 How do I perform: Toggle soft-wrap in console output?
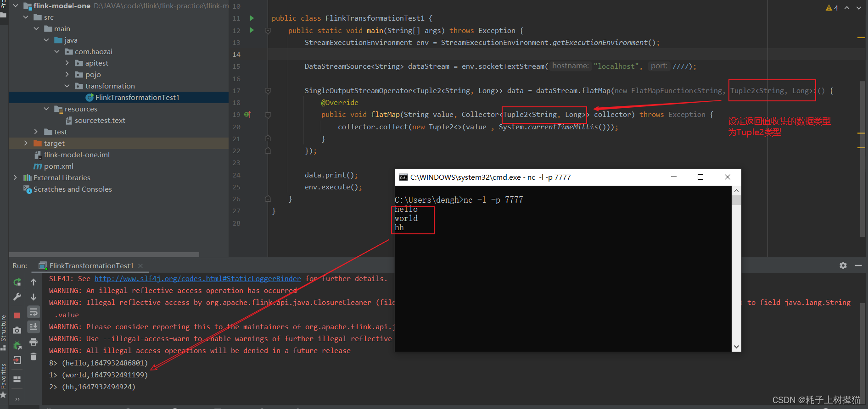(34, 312)
